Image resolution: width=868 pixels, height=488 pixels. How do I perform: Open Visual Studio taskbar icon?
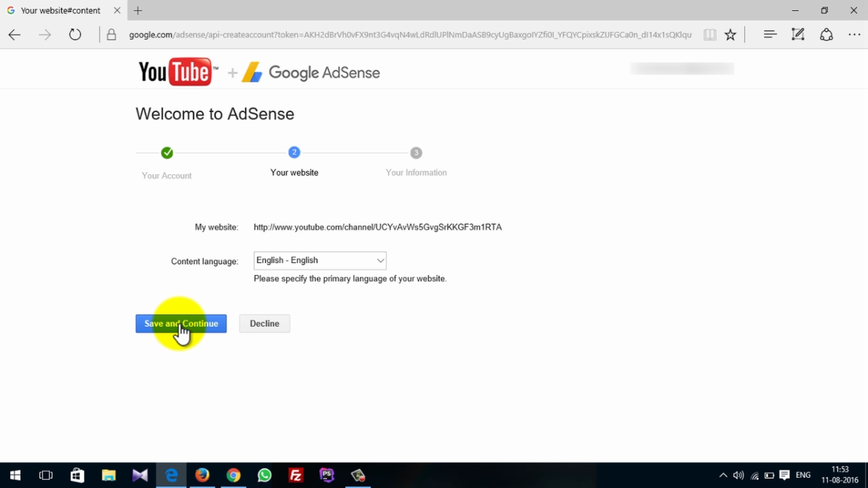point(140,475)
